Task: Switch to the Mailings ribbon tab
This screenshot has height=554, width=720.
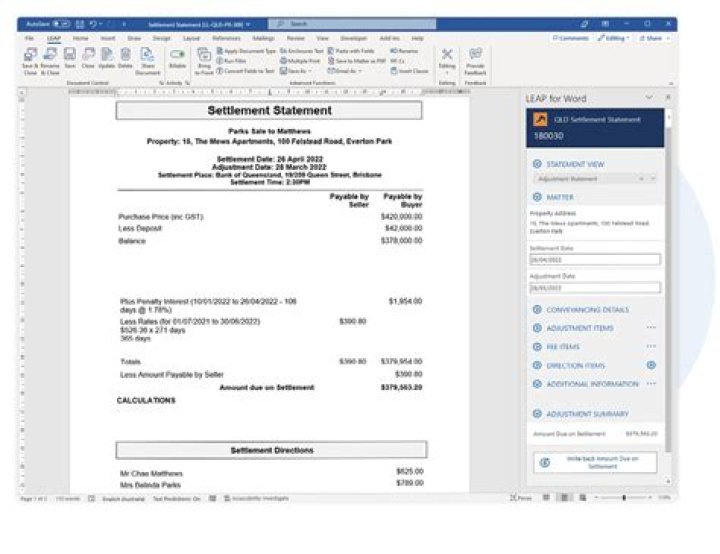Action: (263, 38)
